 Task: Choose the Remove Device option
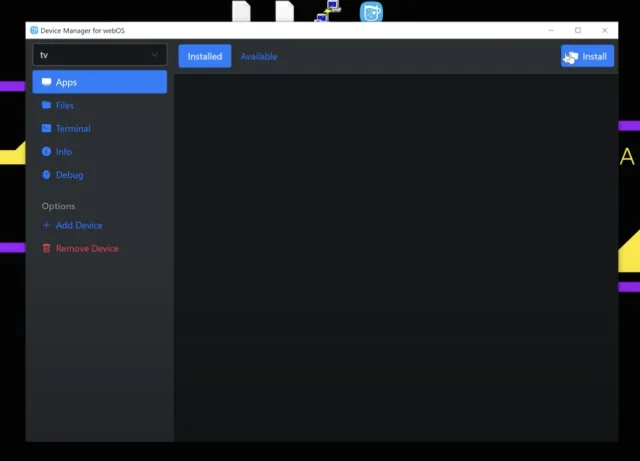coord(87,248)
